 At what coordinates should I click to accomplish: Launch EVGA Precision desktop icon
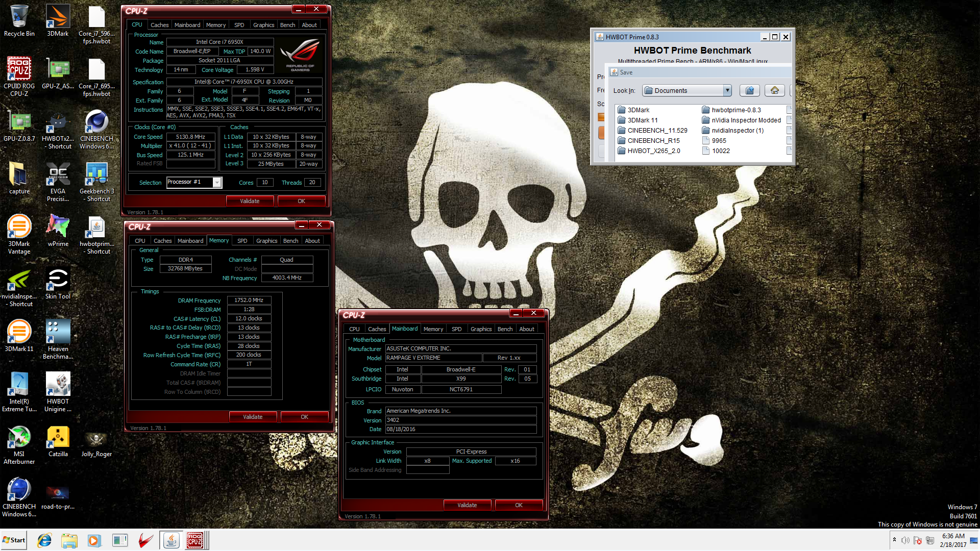point(58,182)
